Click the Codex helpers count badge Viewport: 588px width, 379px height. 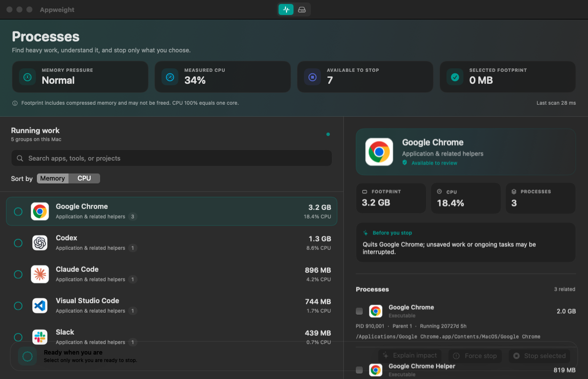point(133,248)
